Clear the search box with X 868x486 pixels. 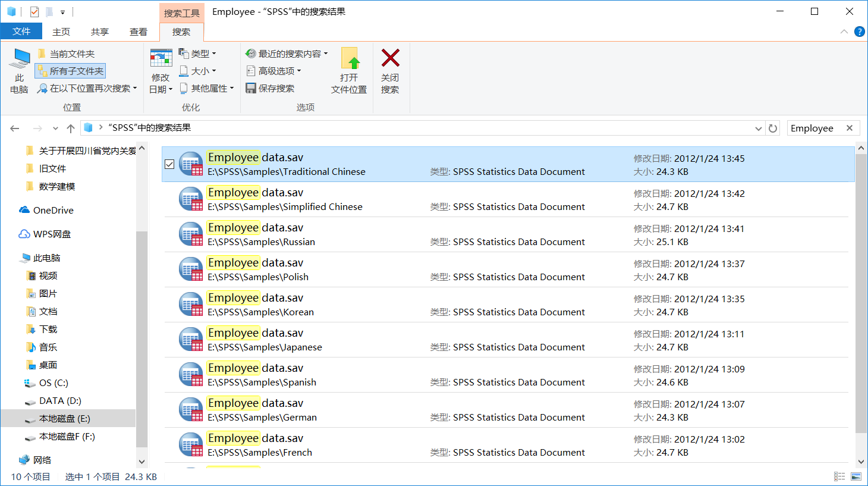coord(850,128)
